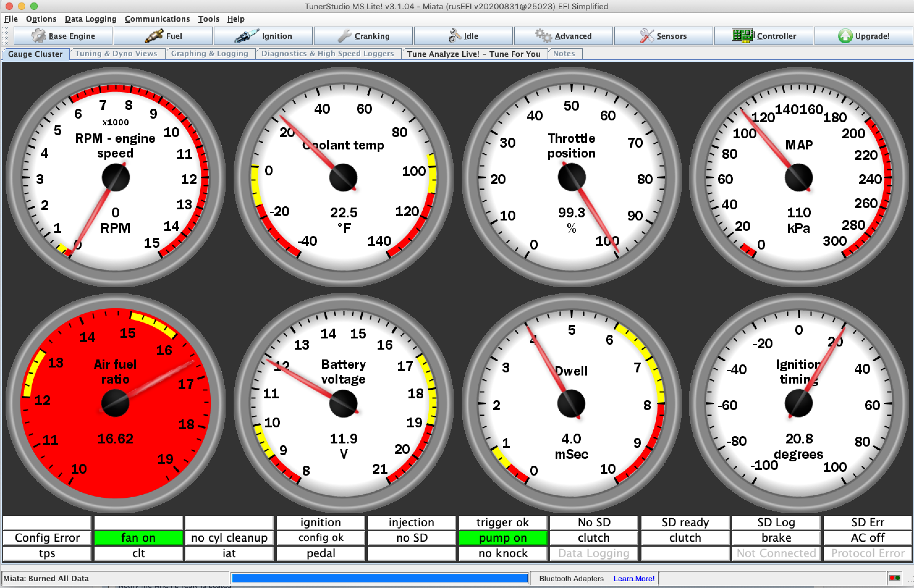Image resolution: width=914 pixels, height=588 pixels.
Task: Click the connection status indicator icon
Action: click(x=895, y=578)
